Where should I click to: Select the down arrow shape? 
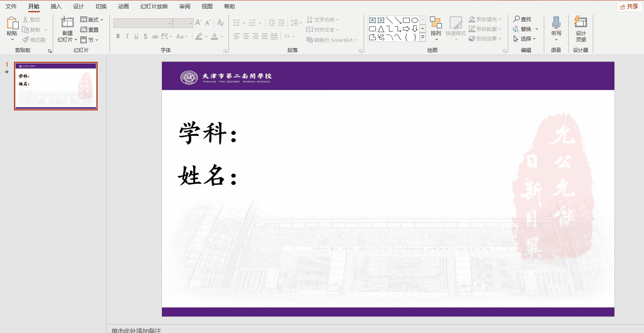point(415,29)
